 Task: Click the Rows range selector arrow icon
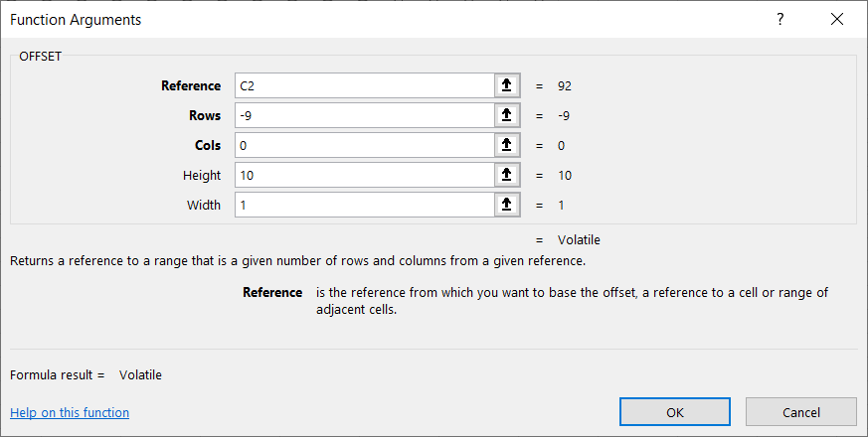[x=506, y=115]
